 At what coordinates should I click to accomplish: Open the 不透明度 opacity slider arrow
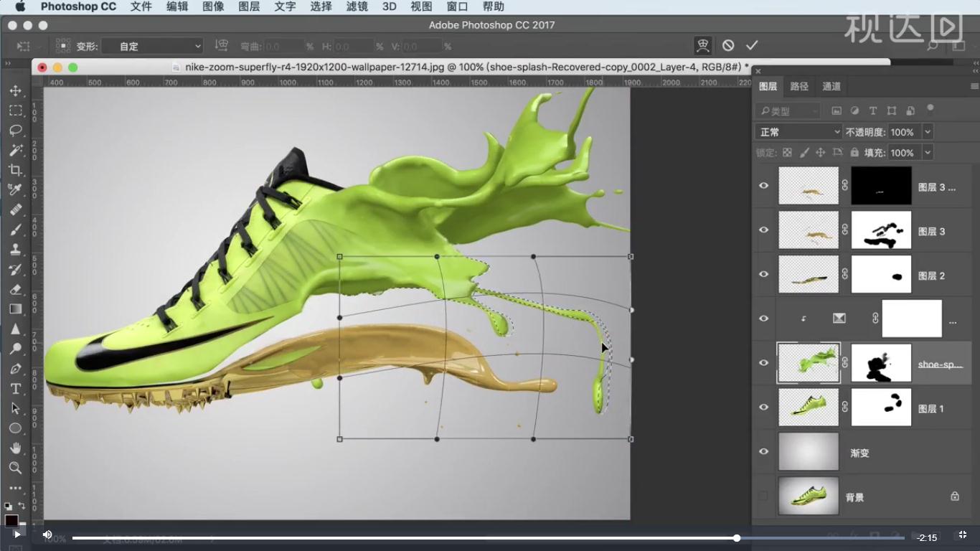928,132
